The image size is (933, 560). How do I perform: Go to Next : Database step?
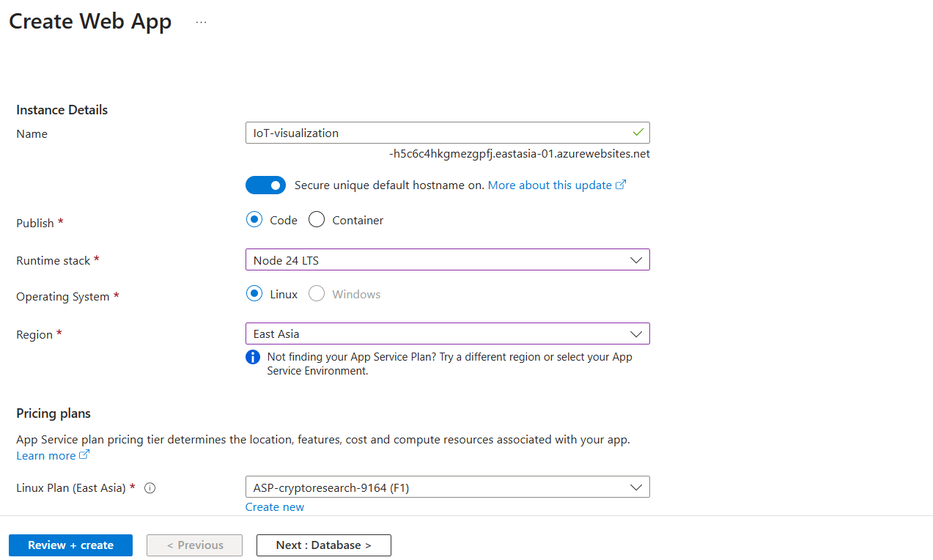tap(323, 545)
